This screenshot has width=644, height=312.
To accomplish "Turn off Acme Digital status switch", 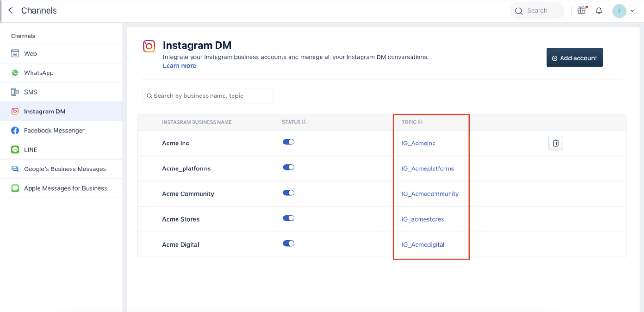I will [x=289, y=244].
